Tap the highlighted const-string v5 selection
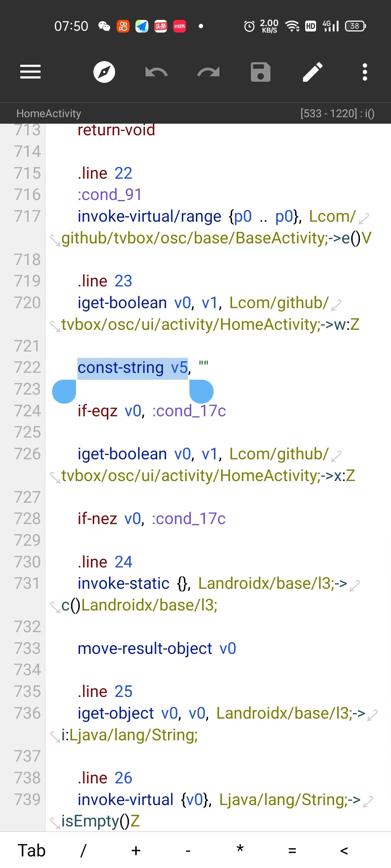This screenshot has height=868, width=391. click(x=133, y=368)
